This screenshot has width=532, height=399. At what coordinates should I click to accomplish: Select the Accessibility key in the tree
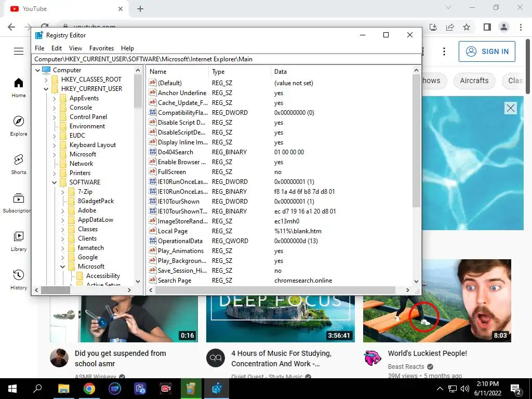(103, 276)
